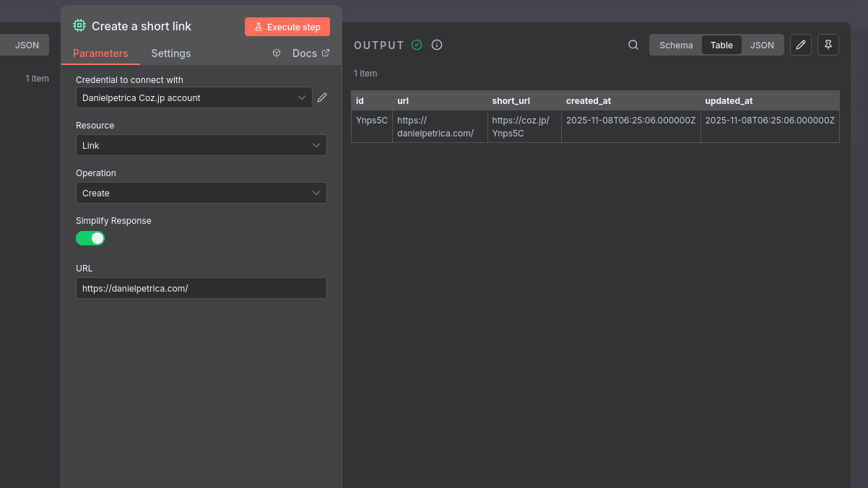Expand the Resource dropdown showing Link
Screen dimensions: 868x488
pyautogui.click(x=201, y=145)
